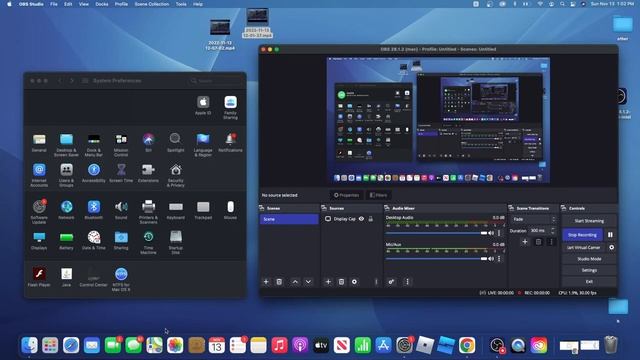Open Network pane in System Preferences
640x360 pixels.
[67, 209]
